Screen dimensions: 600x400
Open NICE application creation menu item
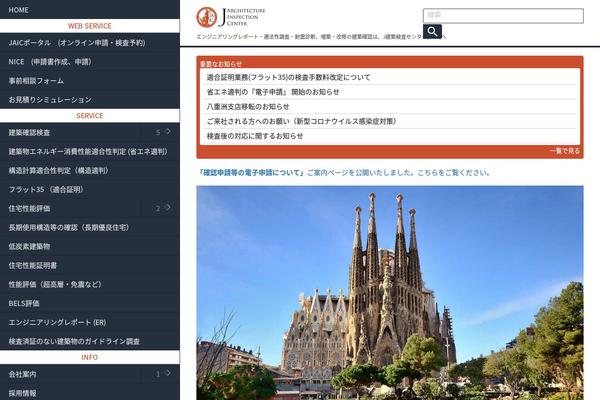(x=90, y=62)
